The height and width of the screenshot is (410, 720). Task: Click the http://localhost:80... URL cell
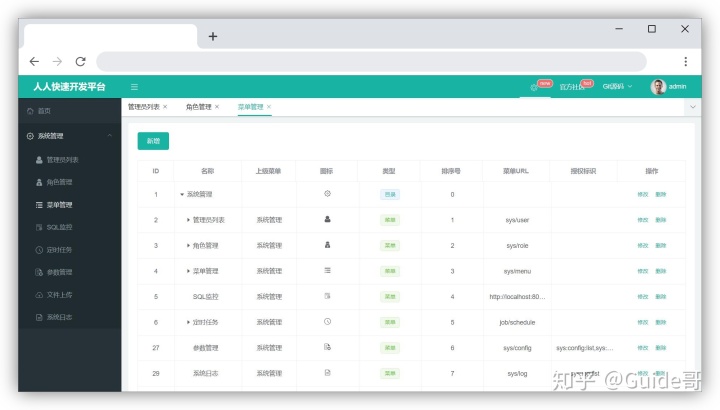pos(517,297)
